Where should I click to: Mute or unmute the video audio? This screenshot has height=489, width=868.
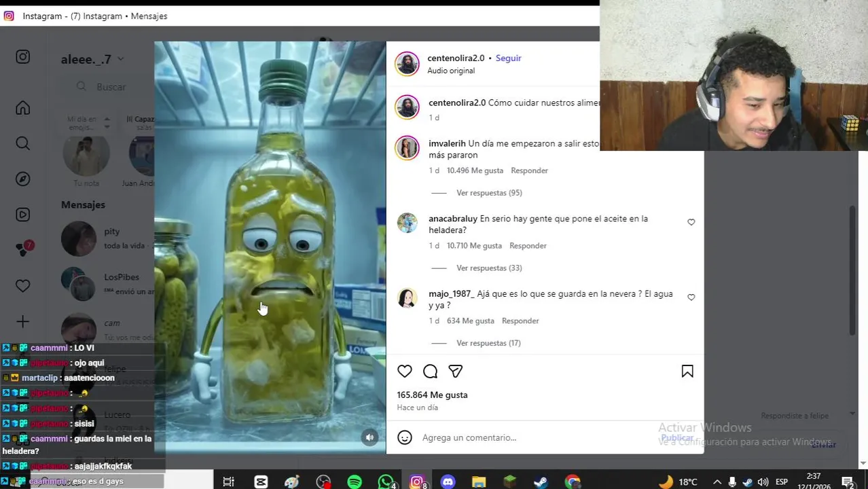[x=369, y=437]
